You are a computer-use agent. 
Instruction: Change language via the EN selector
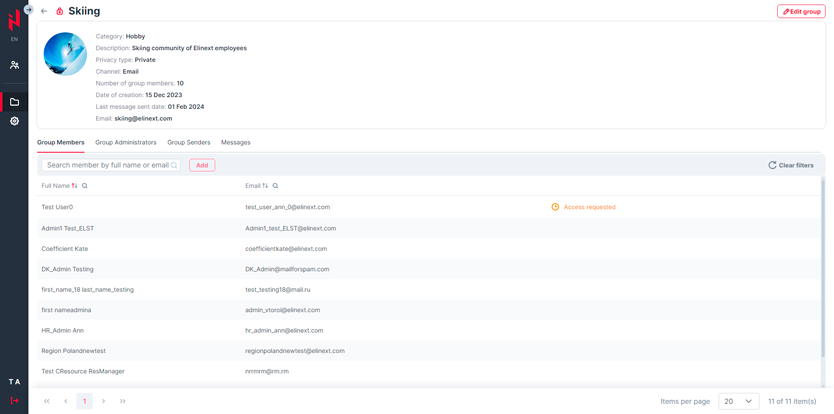pos(14,39)
